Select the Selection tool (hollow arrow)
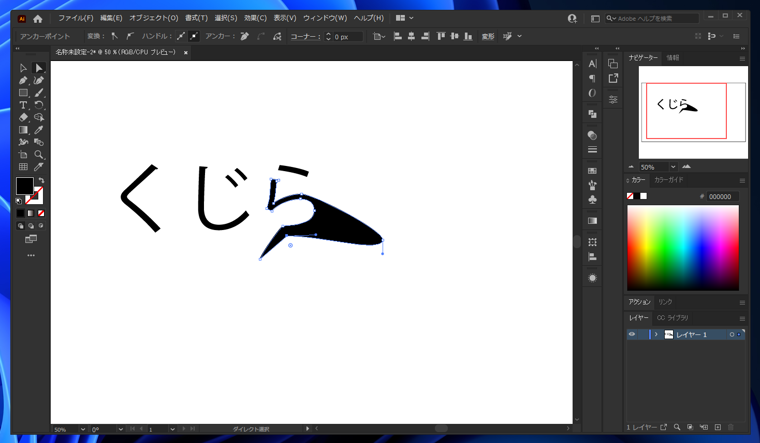Screen dimensions: 760x443 pos(23,68)
